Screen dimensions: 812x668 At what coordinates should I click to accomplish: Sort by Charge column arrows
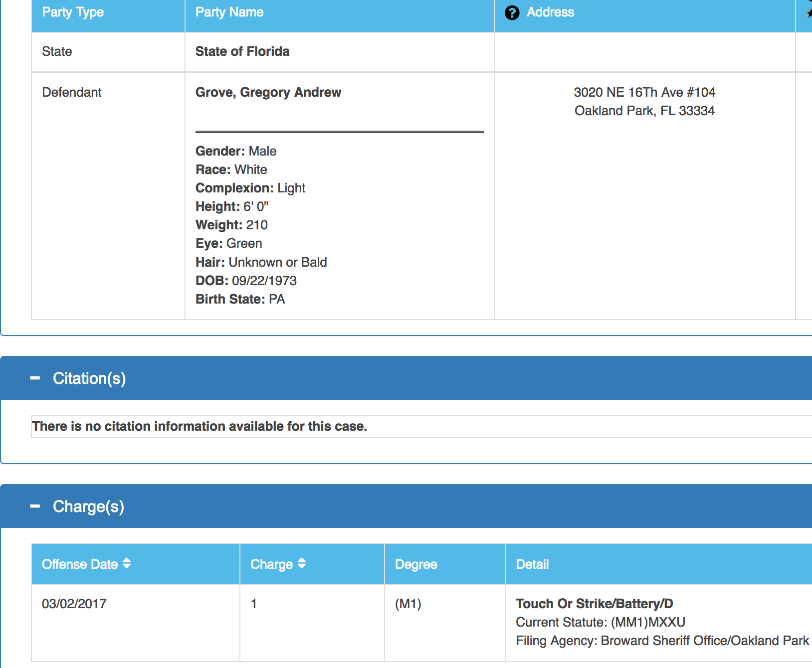pos(302,563)
